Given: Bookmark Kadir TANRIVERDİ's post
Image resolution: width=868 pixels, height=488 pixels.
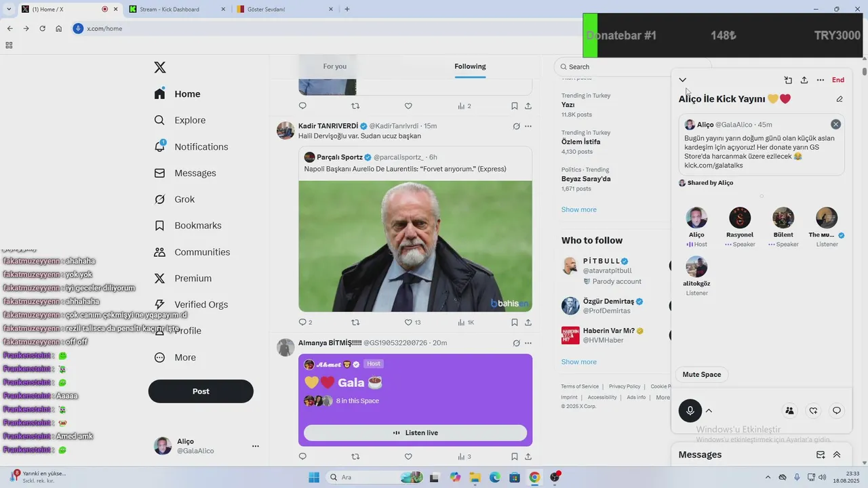Looking at the screenshot, I should tap(515, 323).
